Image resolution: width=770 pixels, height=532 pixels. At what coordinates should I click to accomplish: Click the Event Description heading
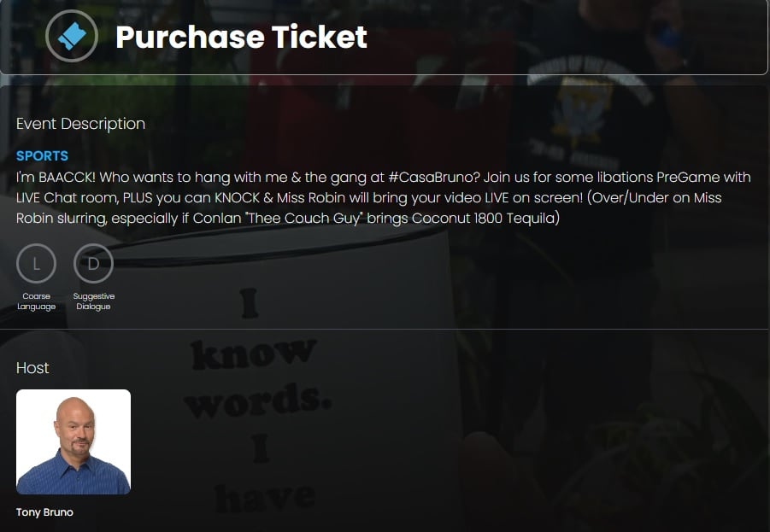80,124
